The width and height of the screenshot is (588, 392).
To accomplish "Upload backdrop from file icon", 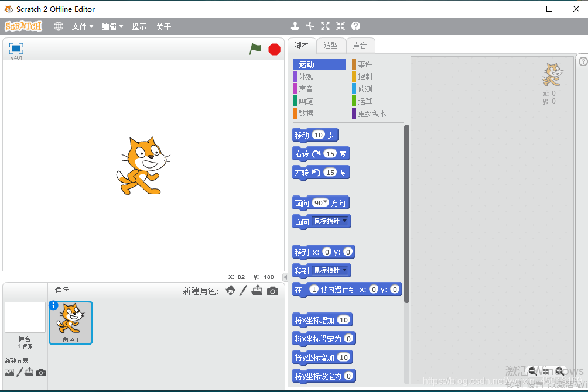I will [29, 372].
